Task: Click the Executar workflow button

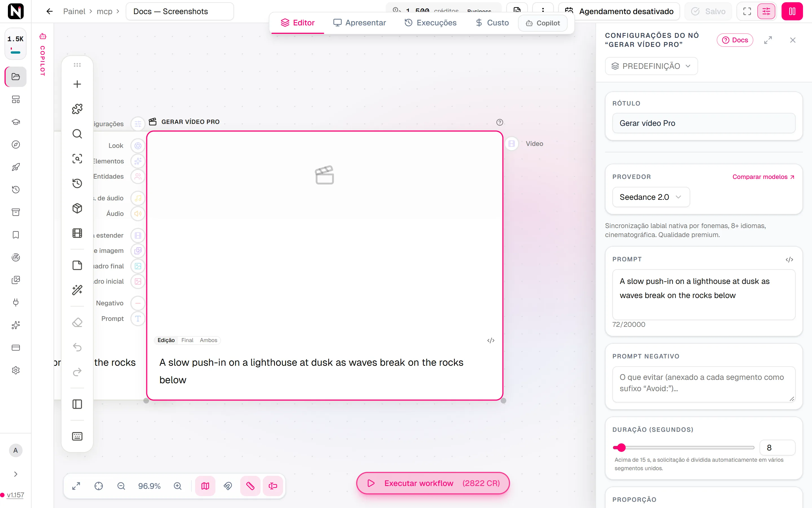Action: click(433, 483)
